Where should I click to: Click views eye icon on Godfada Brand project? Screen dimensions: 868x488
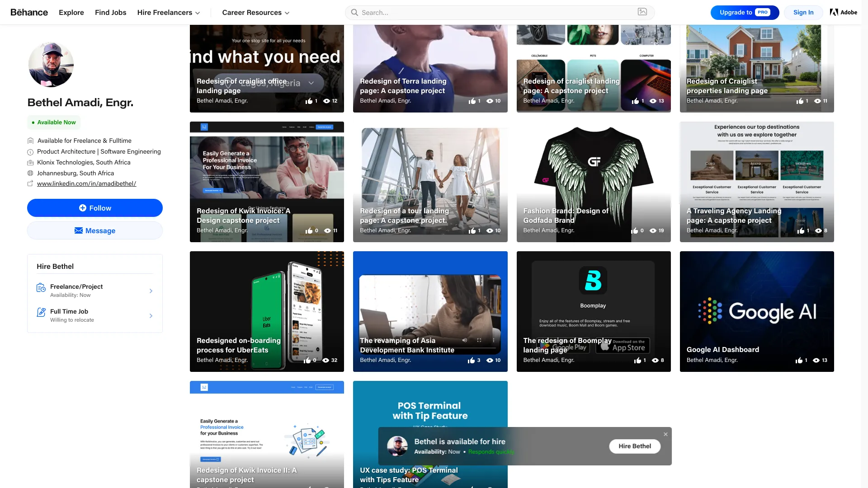(x=653, y=231)
